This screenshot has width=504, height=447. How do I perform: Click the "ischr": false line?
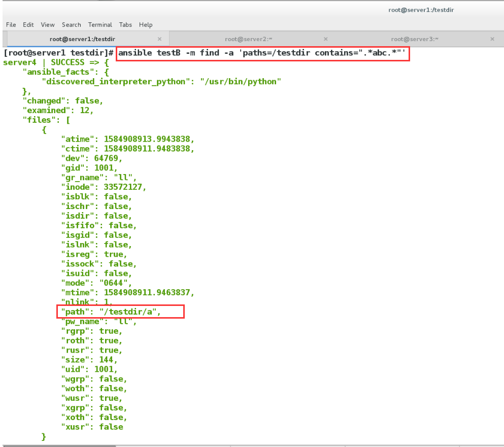click(96, 207)
